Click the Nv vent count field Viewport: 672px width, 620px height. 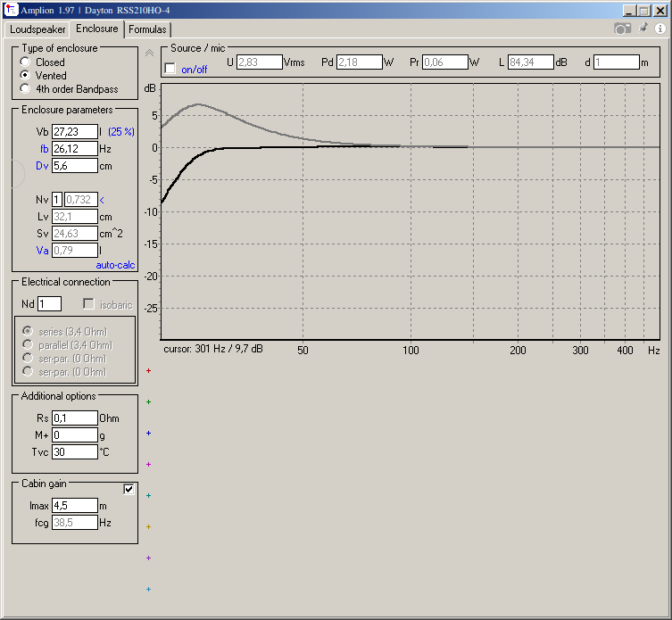[57, 199]
